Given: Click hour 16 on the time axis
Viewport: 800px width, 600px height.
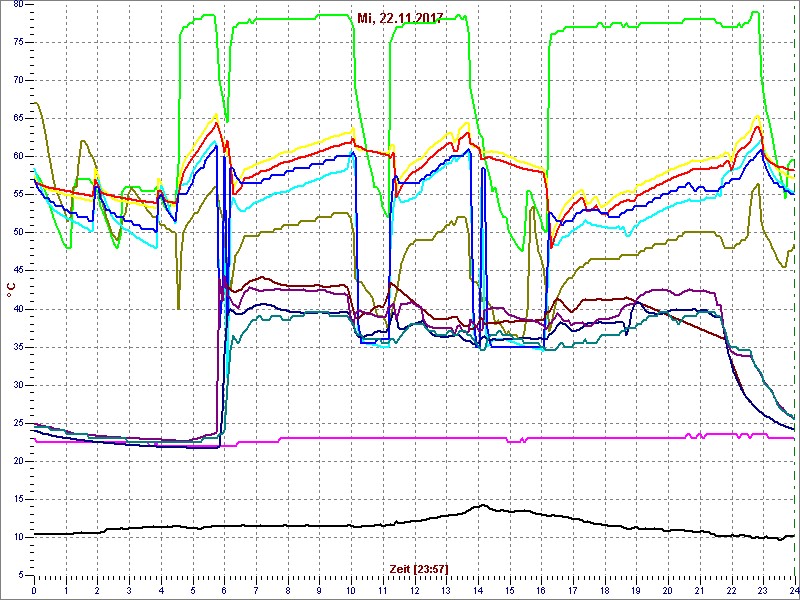Looking at the screenshot, I should pos(541,591).
